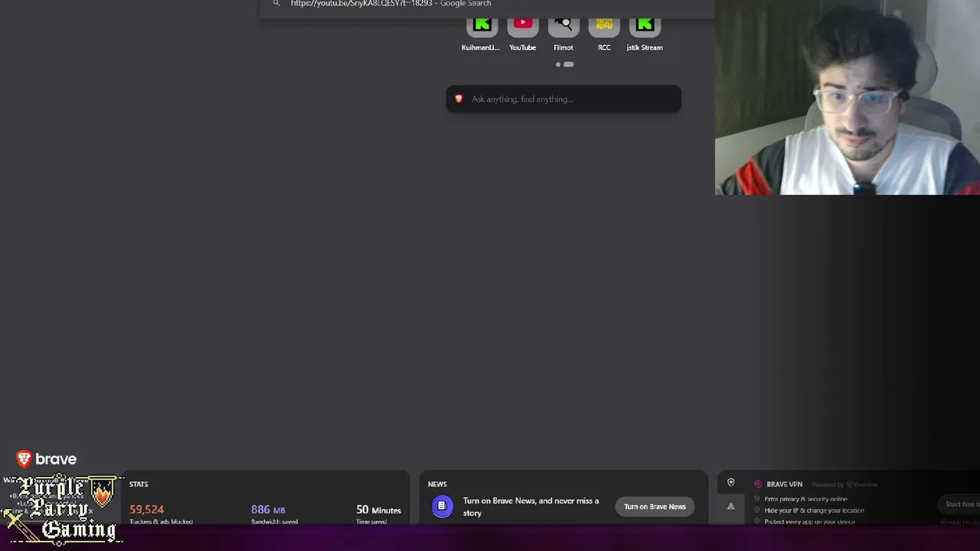This screenshot has width=980, height=551.
Task: Click the magnifier icon in the suggestion row
Action: (276, 3)
